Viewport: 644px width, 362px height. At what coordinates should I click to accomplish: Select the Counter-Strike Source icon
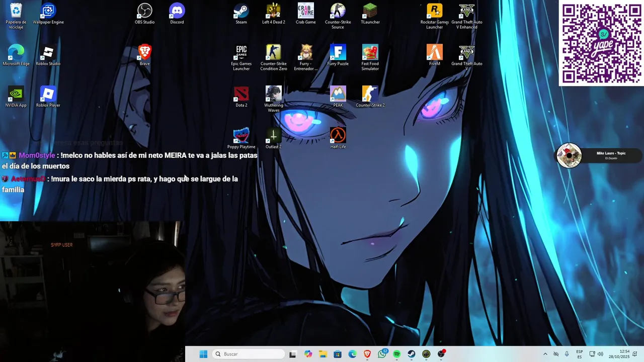click(338, 16)
